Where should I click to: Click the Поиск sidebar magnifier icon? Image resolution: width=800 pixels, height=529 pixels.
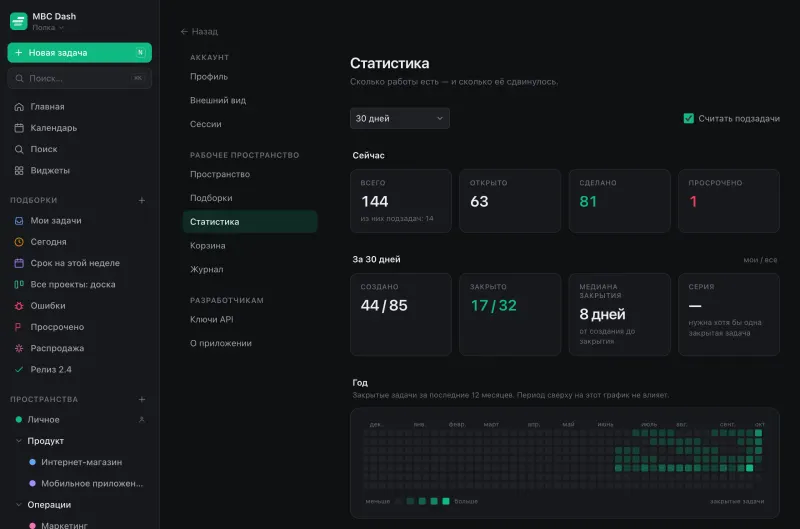tap(19, 149)
